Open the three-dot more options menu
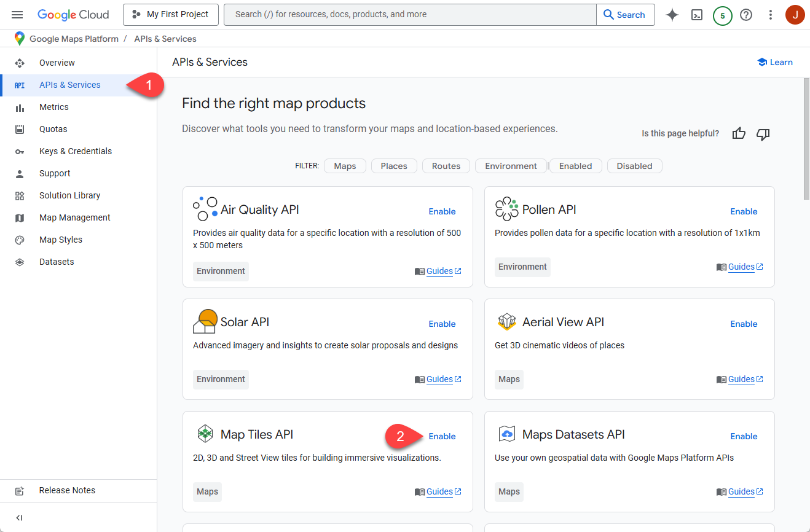810x532 pixels. [771, 15]
